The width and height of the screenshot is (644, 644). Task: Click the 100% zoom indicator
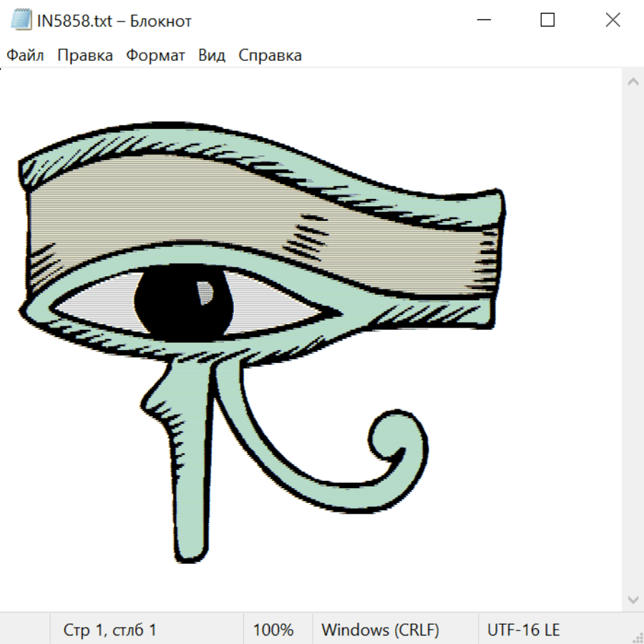coord(273,630)
